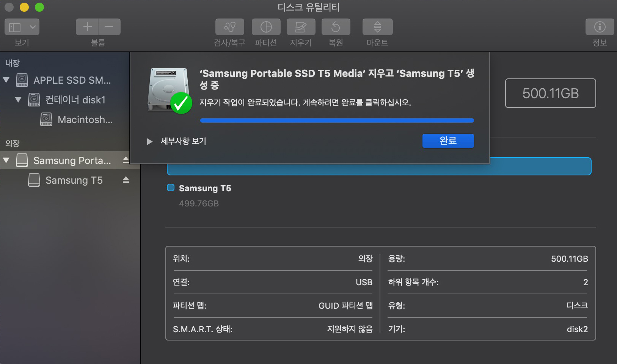Screen dimensions: 617x364
Task: Click the 세부사항 보기 label
Action: [x=183, y=141]
